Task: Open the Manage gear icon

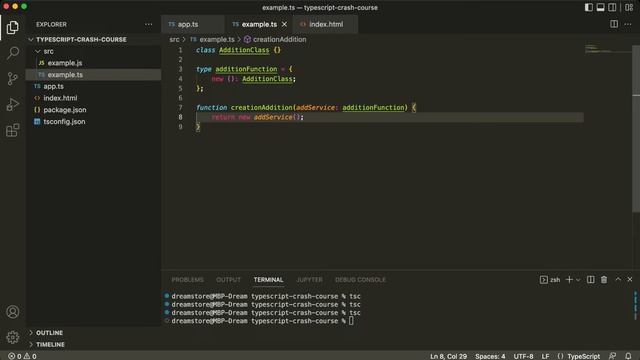Action: click(13, 337)
